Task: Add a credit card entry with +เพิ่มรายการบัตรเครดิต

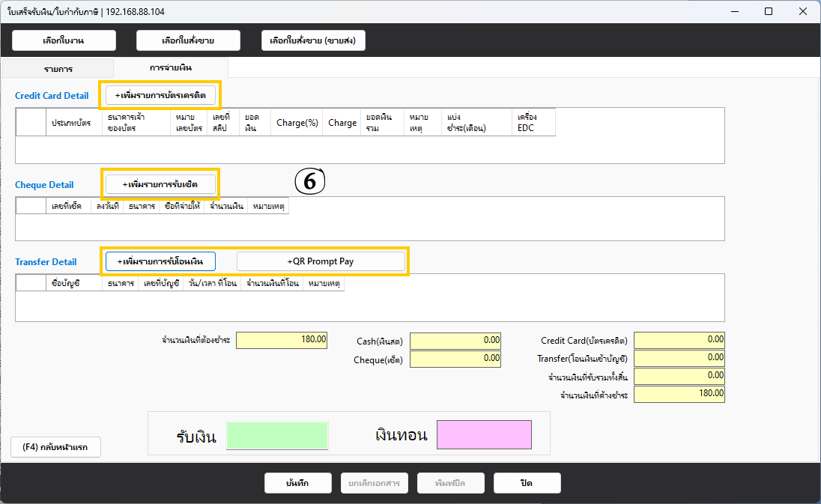Action: pyautogui.click(x=160, y=95)
